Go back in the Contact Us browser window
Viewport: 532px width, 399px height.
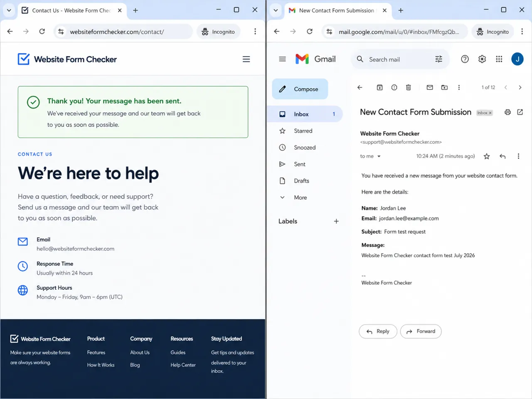10,32
